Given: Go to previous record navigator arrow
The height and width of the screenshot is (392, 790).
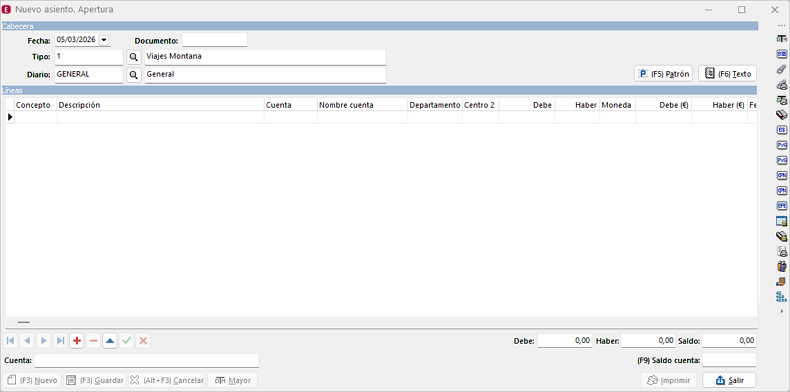Looking at the screenshot, I should pos(27,341).
